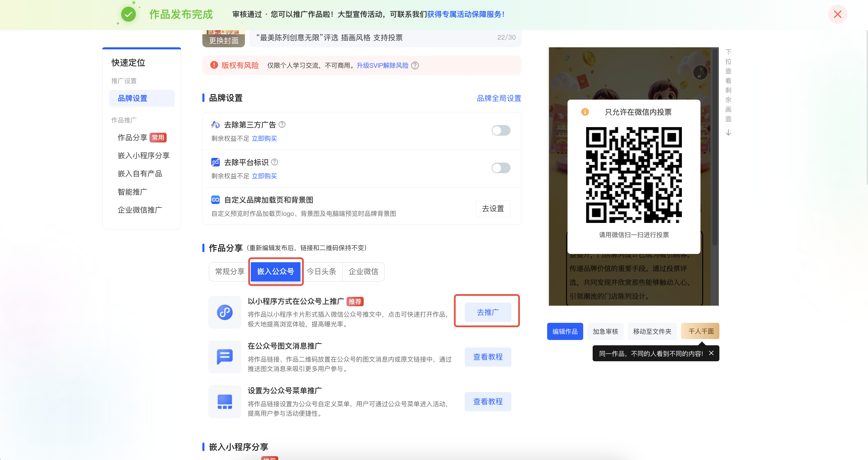Click the 嵌入小程序分享 section heading
Screen dimensions: 868x460
click(238, 447)
